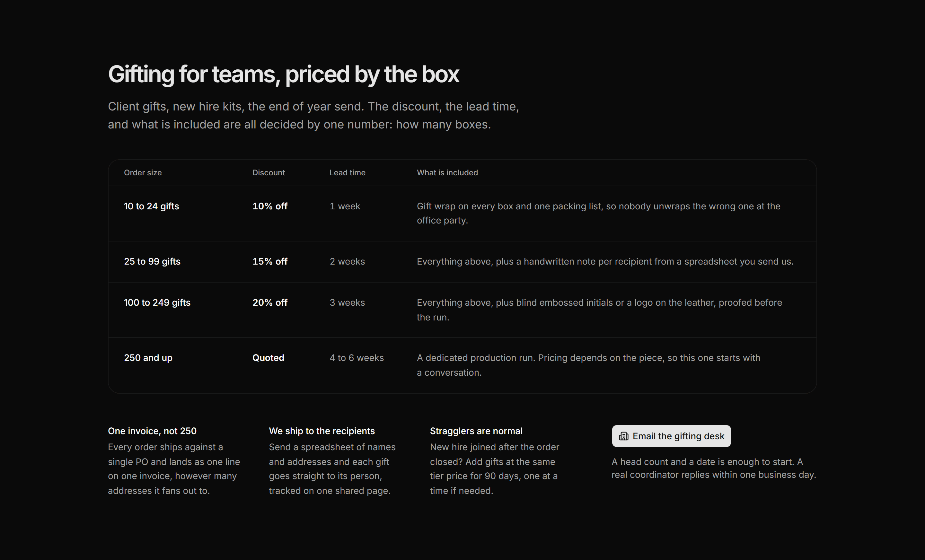Click the 'Order size' column header
925x560 pixels.
143,173
